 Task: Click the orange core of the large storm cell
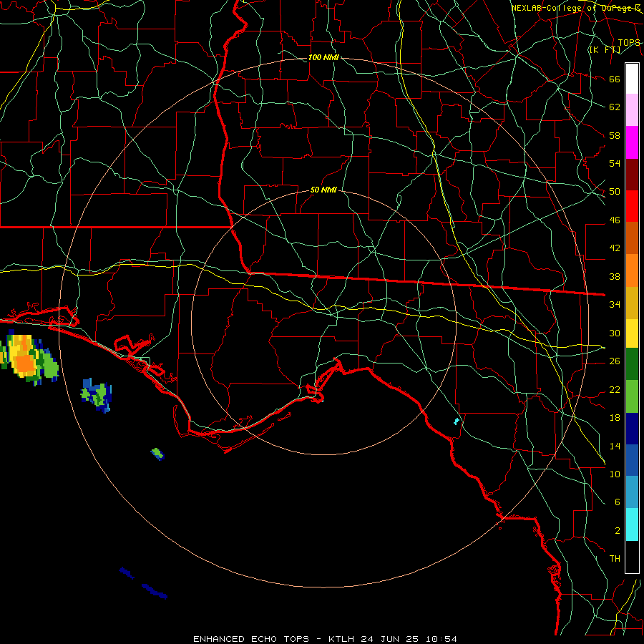click(26, 363)
